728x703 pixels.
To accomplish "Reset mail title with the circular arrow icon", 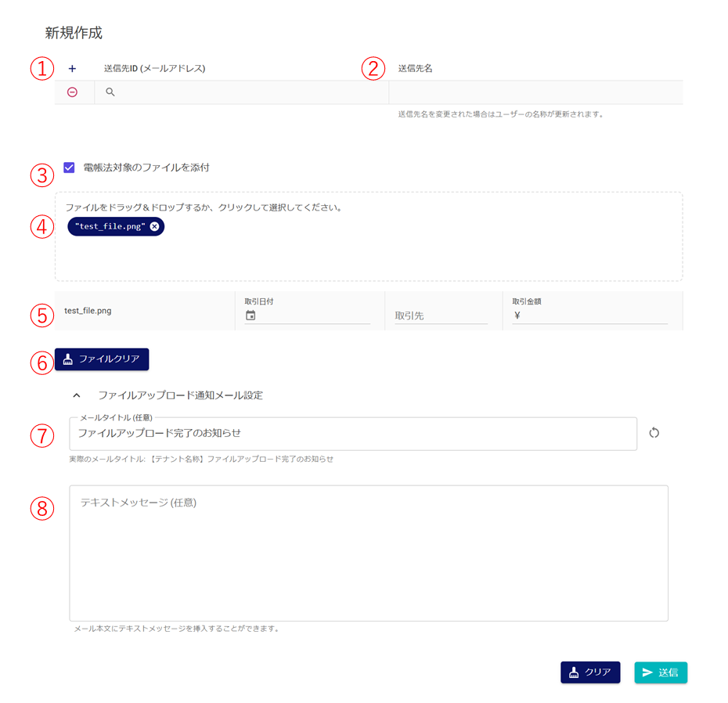I will [654, 433].
